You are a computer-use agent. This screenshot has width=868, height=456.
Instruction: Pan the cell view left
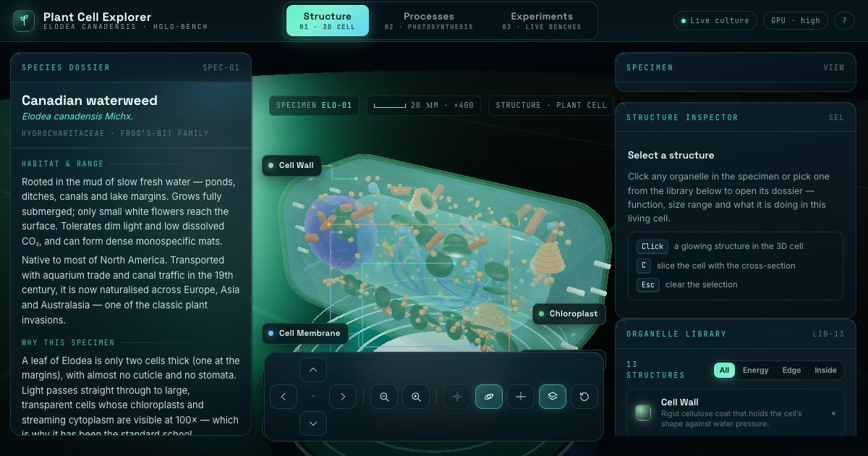[284, 397]
